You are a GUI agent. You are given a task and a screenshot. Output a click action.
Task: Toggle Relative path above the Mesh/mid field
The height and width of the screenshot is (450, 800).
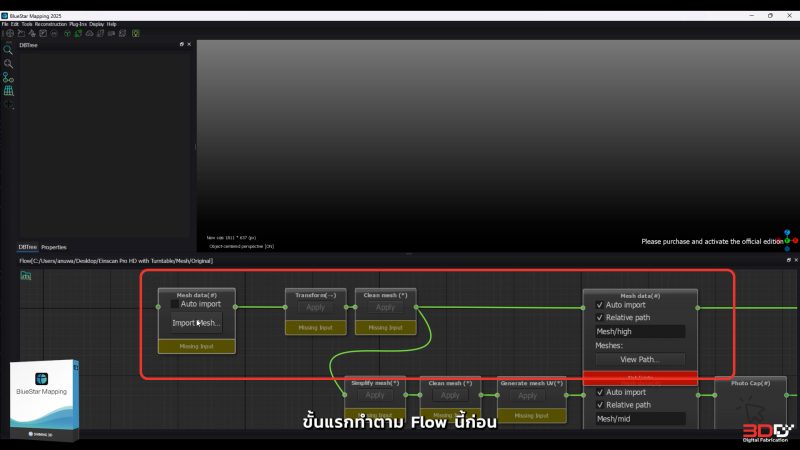(x=599, y=405)
